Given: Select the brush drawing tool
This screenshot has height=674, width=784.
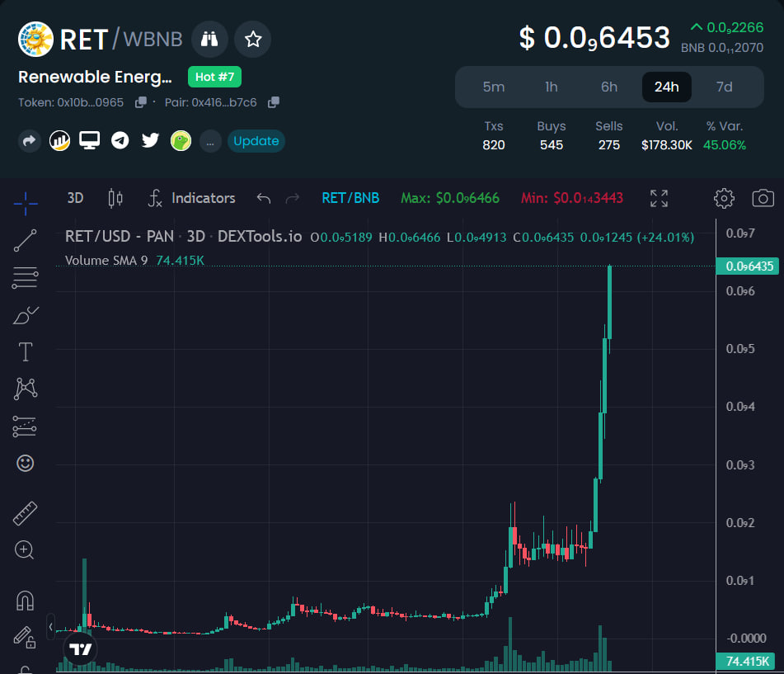Looking at the screenshot, I should coord(26,315).
